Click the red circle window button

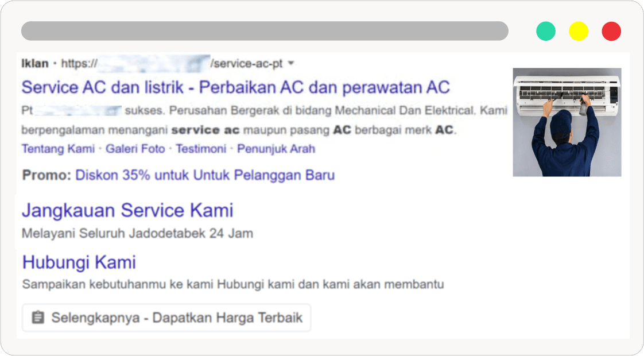coord(611,31)
